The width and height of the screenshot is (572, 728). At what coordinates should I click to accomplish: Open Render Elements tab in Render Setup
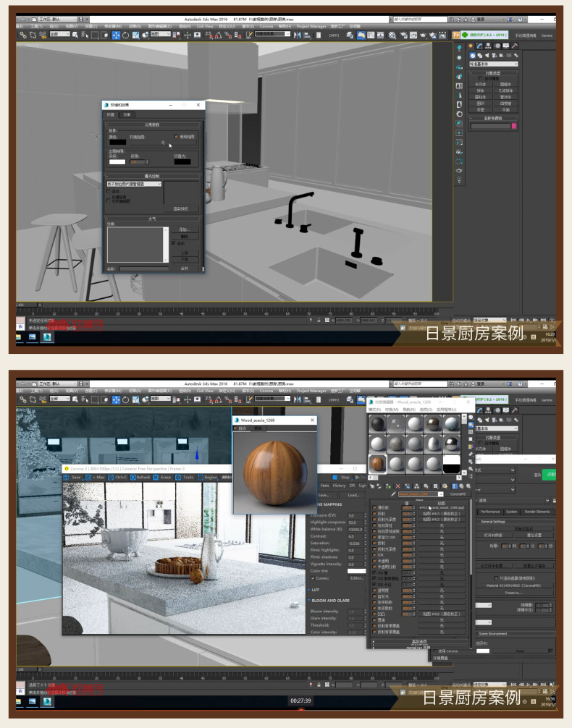tap(537, 512)
